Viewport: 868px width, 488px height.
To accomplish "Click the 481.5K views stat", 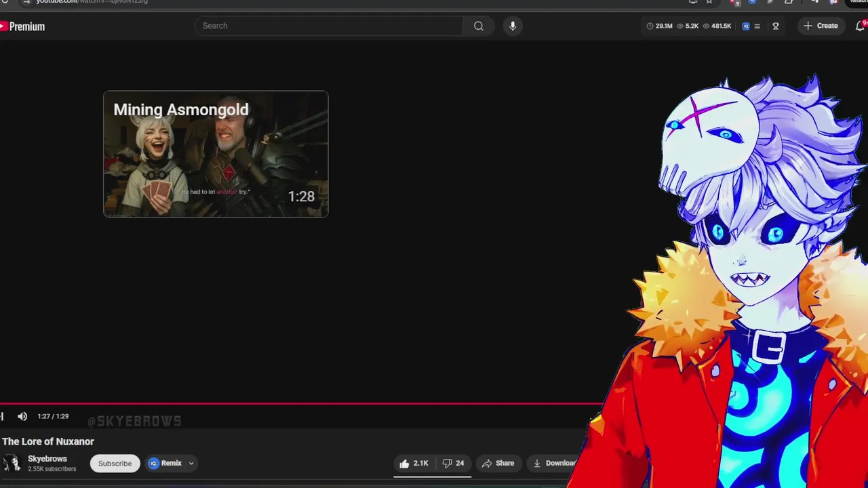I will (717, 26).
